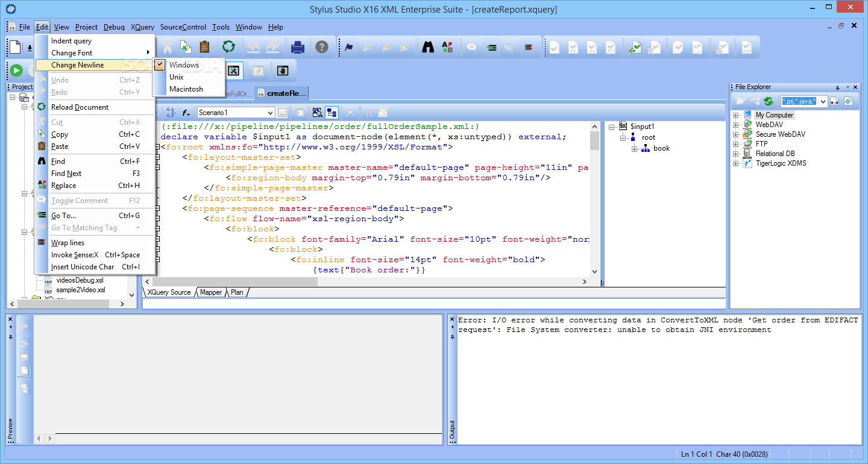The image size is (868, 464).
Task: Refresh the File Explorer with green arrows icon
Action: 769,101
